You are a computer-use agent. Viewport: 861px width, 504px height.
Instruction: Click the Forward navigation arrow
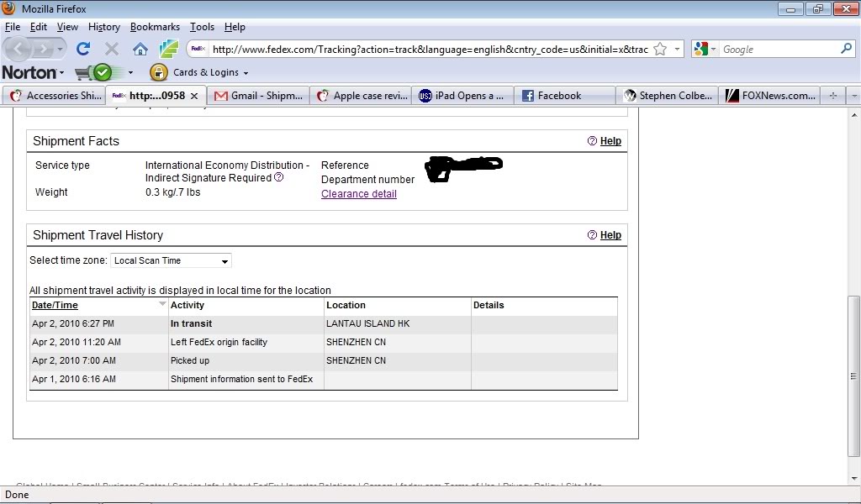pyautogui.click(x=42, y=50)
